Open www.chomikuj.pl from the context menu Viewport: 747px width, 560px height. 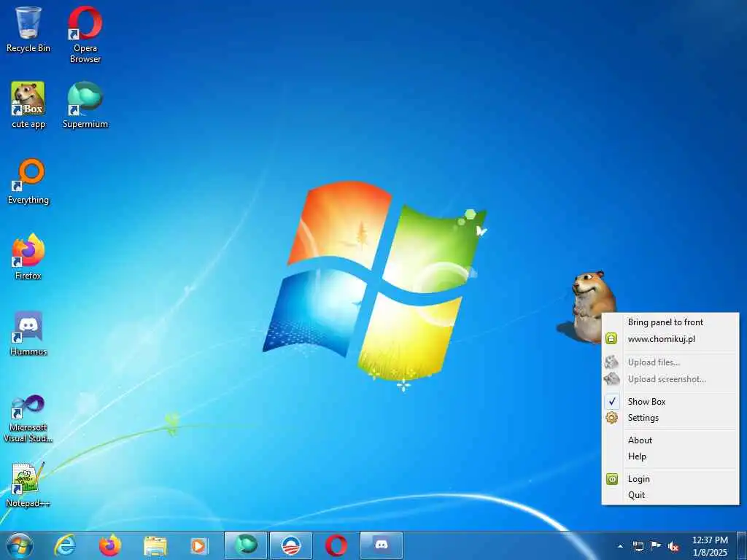tap(670, 339)
